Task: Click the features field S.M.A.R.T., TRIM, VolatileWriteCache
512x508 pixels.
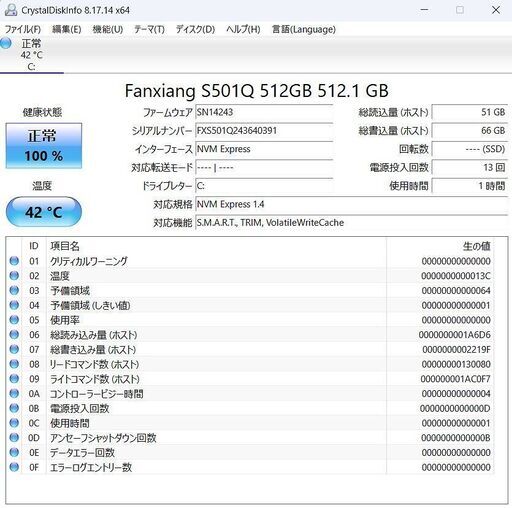Action: 352,222
